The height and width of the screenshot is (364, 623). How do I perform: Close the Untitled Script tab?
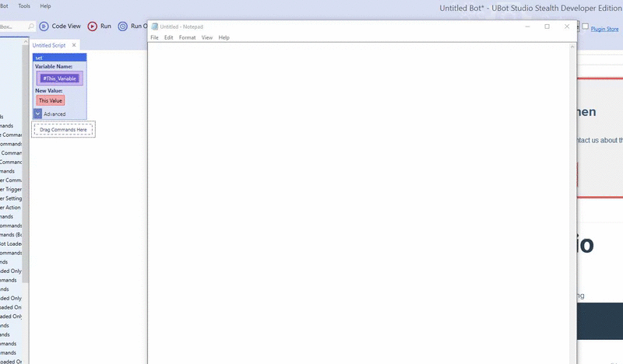tap(74, 45)
